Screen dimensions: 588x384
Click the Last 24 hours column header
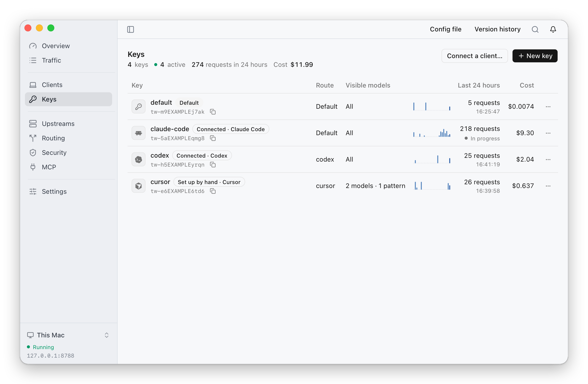click(x=479, y=85)
